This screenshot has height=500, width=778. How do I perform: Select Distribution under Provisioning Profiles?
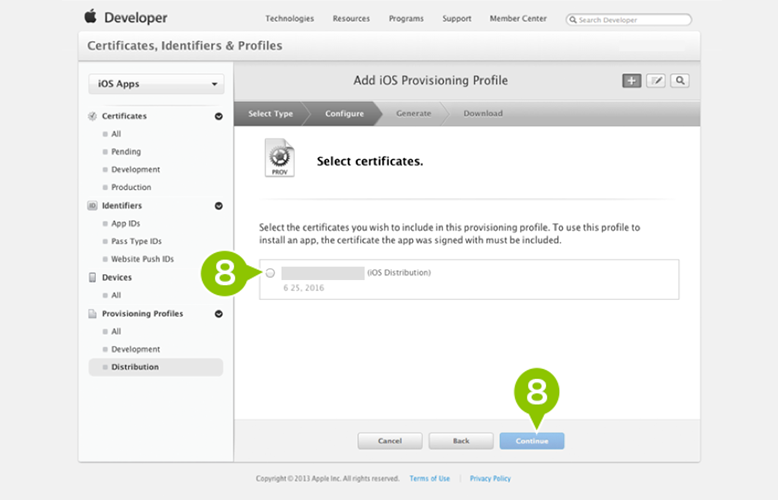point(156,367)
